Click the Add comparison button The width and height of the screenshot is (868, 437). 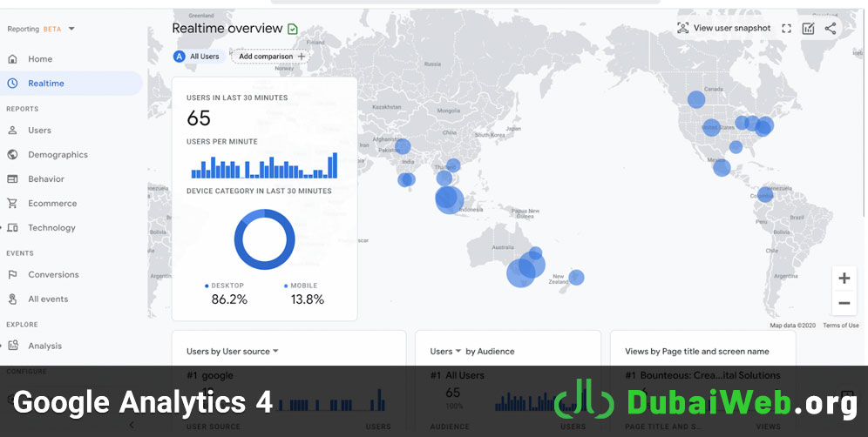tap(270, 57)
